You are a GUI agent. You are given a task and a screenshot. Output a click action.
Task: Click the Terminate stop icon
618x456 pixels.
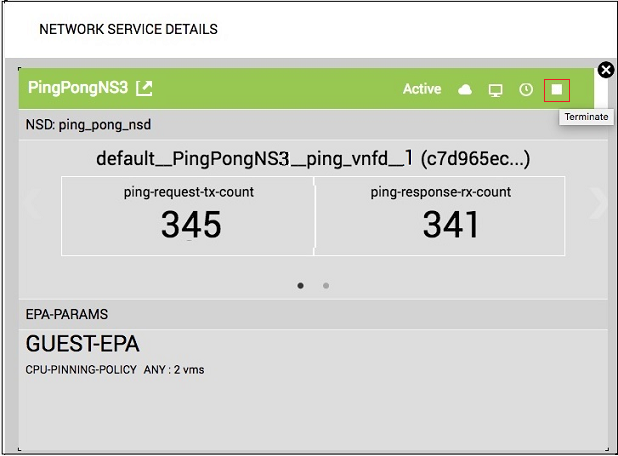click(x=557, y=90)
